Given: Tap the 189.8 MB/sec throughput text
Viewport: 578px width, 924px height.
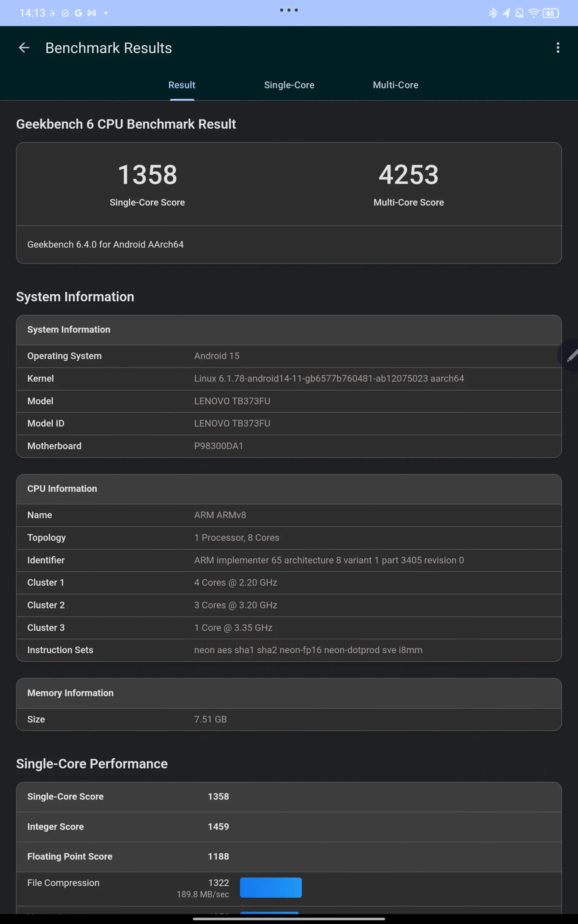Looking at the screenshot, I should pos(203,894).
